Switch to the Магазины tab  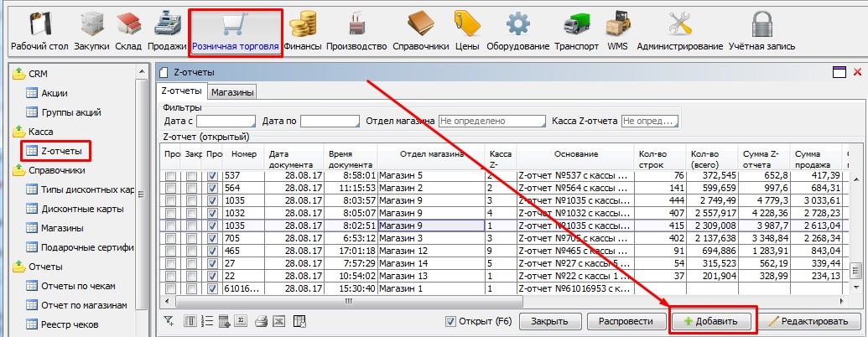click(x=232, y=91)
